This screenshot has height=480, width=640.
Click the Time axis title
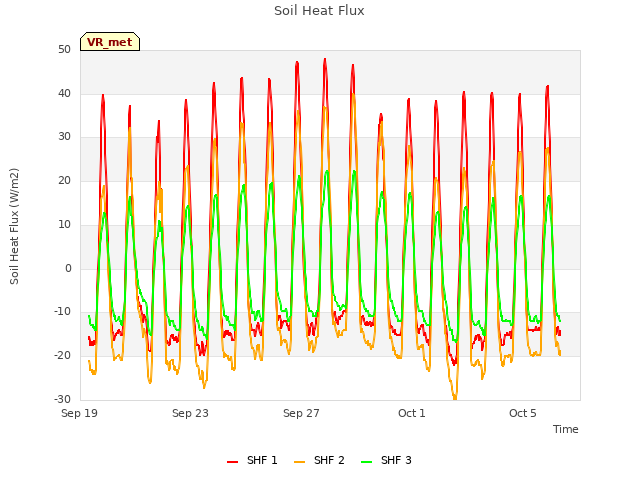coord(566,429)
